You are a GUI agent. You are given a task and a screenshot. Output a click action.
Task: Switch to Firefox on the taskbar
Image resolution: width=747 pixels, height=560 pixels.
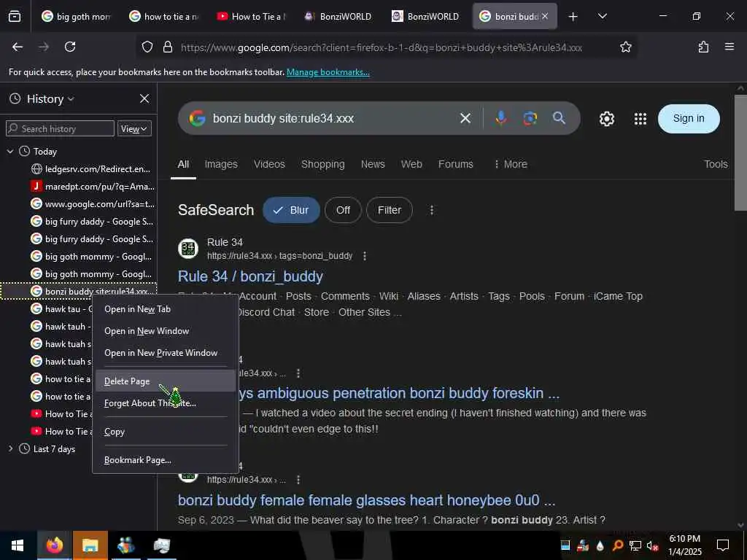(54, 545)
